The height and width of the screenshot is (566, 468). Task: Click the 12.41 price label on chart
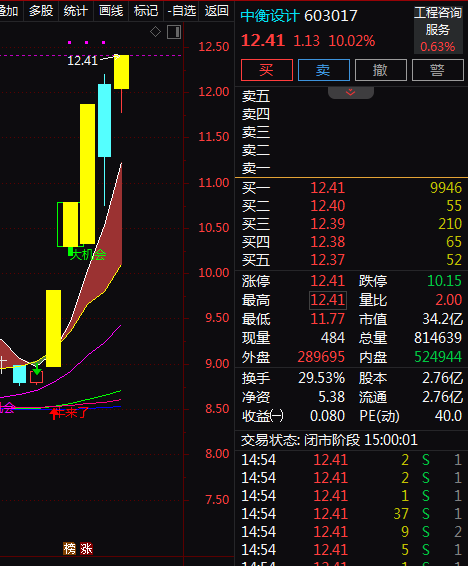(83, 61)
